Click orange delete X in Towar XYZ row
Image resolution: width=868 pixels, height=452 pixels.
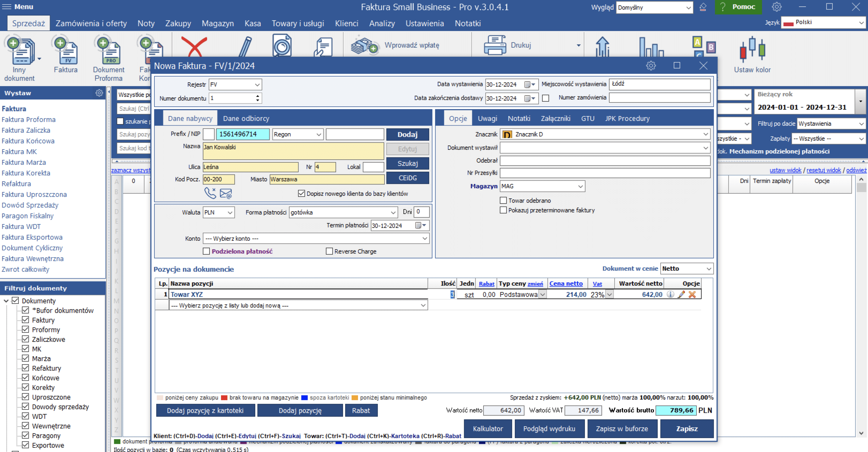(692, 294)
